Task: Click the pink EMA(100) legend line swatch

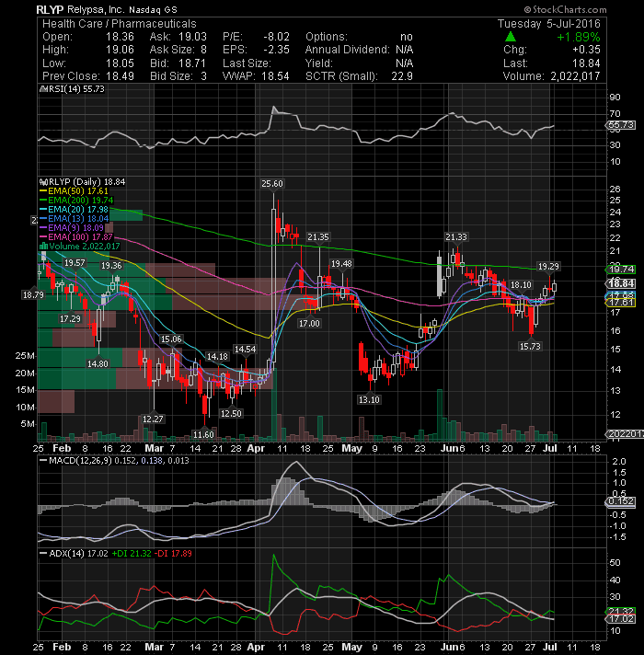Action: point(43,236)
